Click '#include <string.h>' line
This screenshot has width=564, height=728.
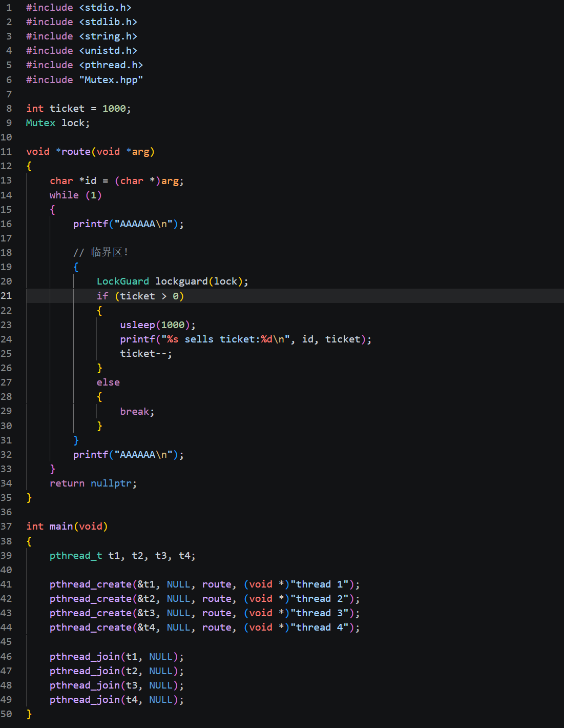(x=82, y=36)
